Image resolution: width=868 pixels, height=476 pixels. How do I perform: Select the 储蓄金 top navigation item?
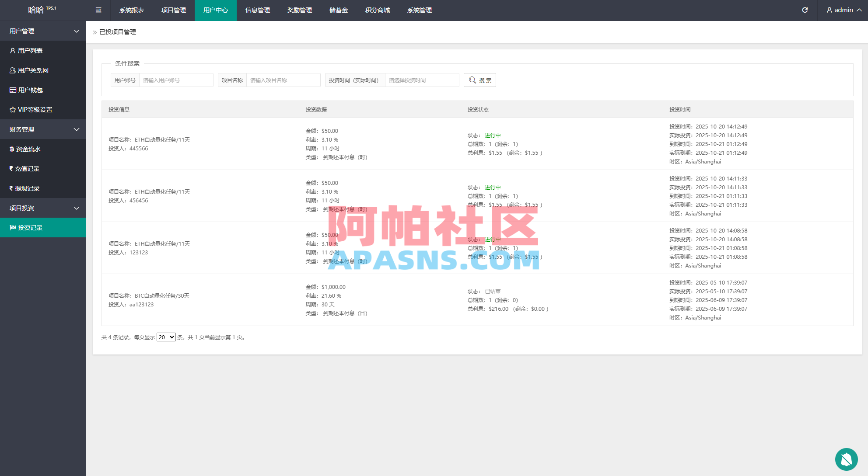click(338, 10)
